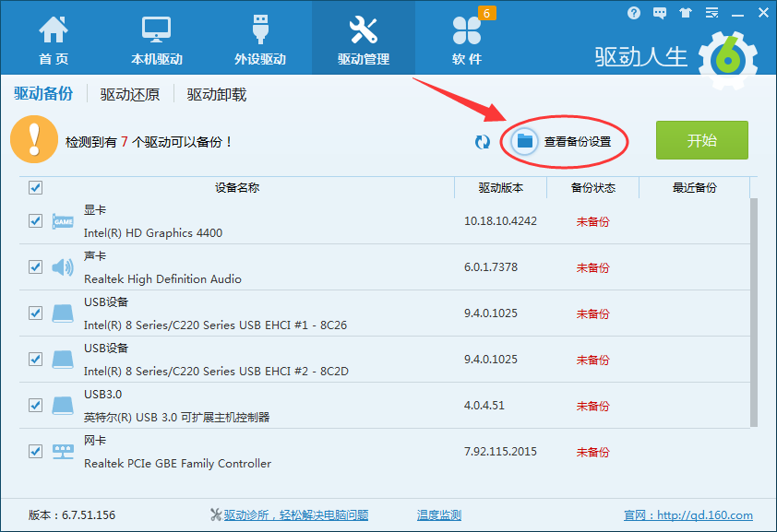
Task: Click the wrench icon beside 驱动诊所
Action: [x=216, y=515]
